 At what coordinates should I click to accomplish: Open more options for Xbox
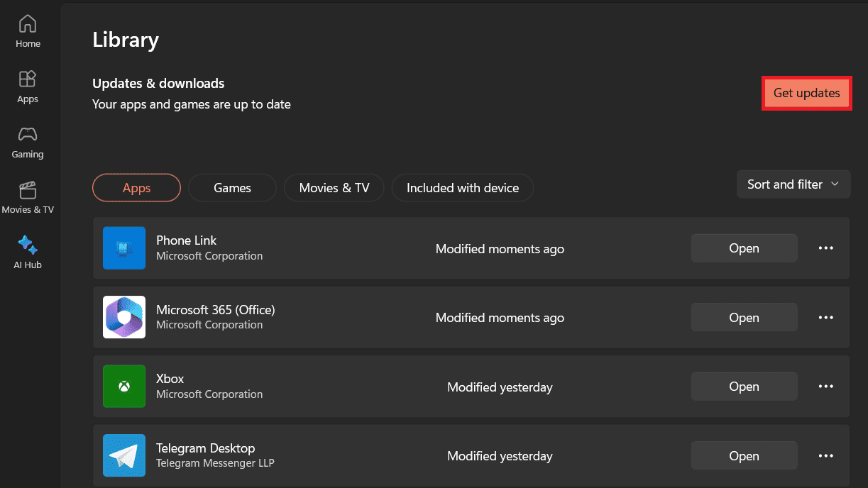click(x=826, y=387)
